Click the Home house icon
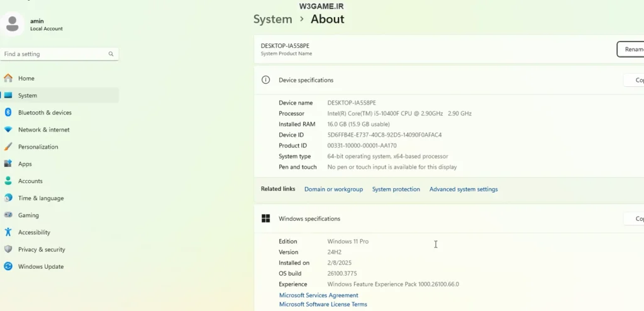The width and height of the screenshot is (644, 311). pos(8,78)
